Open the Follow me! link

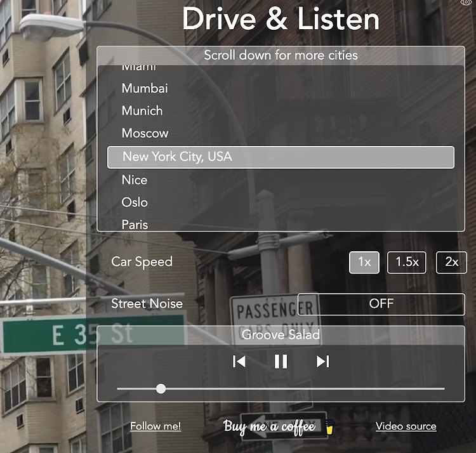[x=155, y=426]
